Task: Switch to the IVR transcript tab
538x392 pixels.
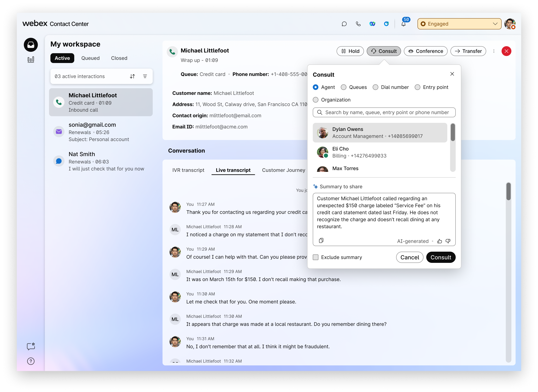Action: point(188,170)
